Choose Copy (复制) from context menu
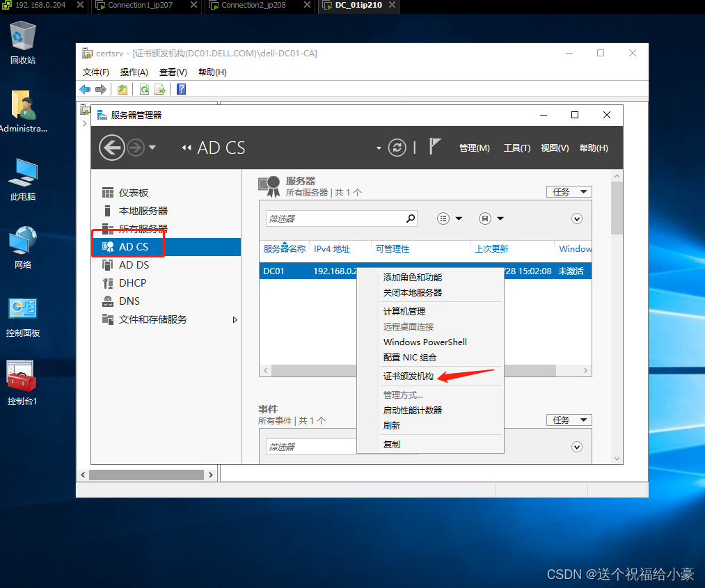This screenshot has width=705, height=588. pyautogui.click(x=430, y=444)
